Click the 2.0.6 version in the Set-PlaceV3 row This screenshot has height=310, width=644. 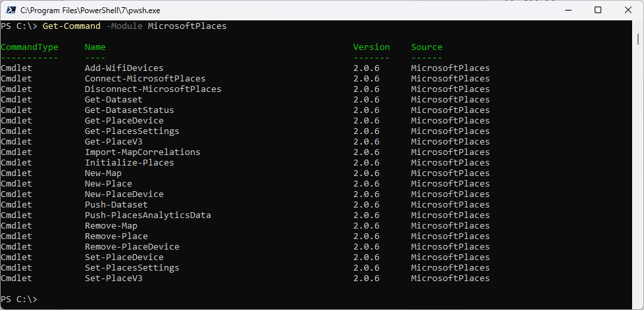click(x=366, y=278)
